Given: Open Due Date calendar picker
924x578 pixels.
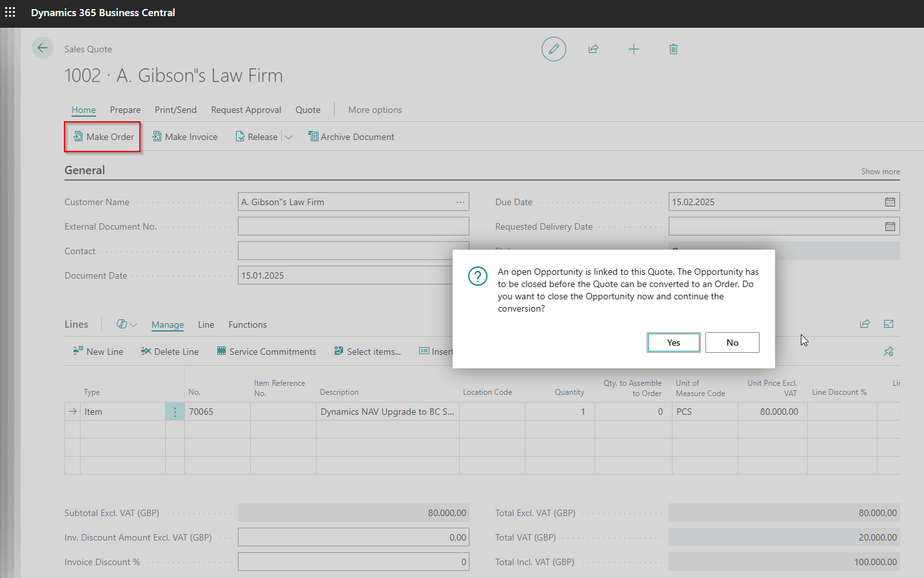Looking at the screenshot, I should click(x=890, y=202).
